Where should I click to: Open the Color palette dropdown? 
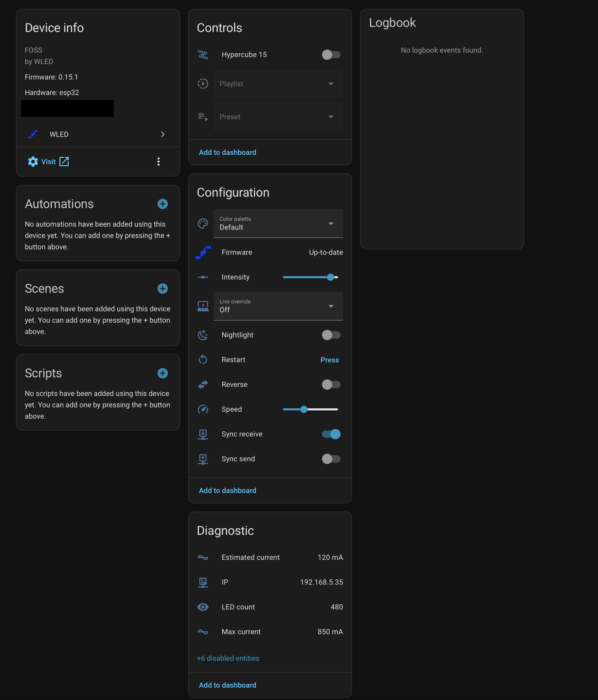(278, 223)
